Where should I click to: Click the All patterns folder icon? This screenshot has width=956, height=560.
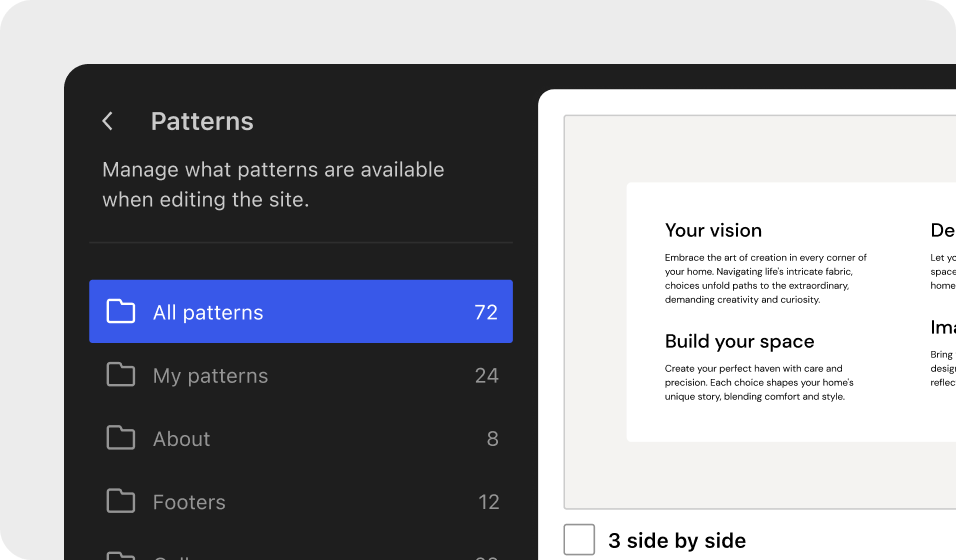(121, 312)
